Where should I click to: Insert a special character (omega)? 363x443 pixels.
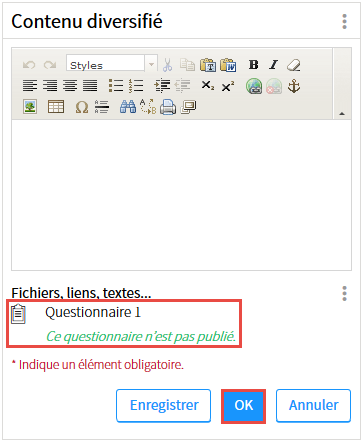(82, 107)
